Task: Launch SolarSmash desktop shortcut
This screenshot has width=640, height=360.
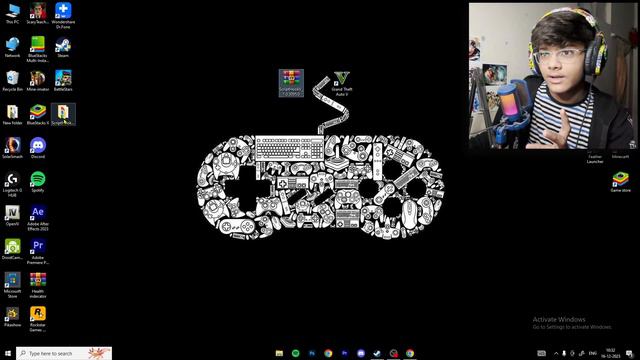Action: pos(12,148)
